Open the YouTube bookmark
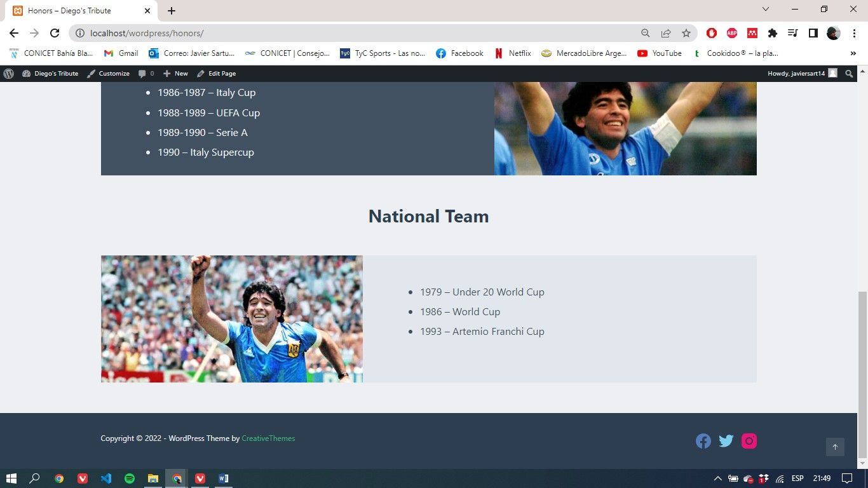This screenshot has height=488, width=868. pyautogui.click(x=660, y=53)
